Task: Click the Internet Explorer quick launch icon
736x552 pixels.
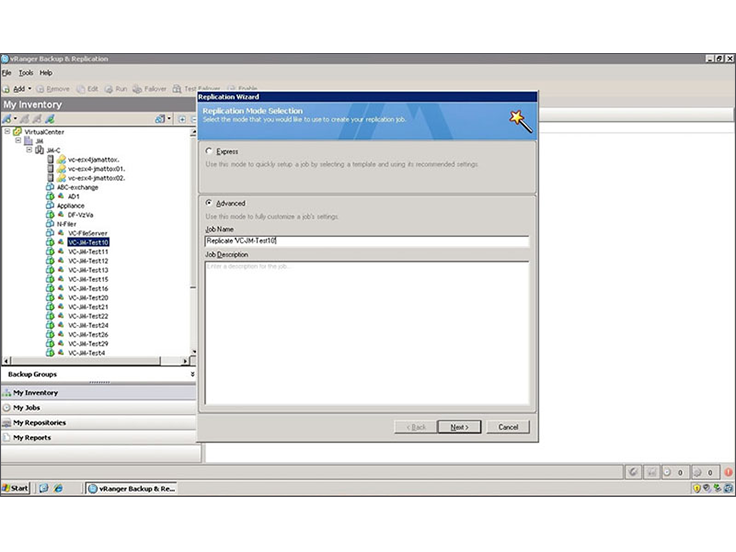Action: click(58, 488)
